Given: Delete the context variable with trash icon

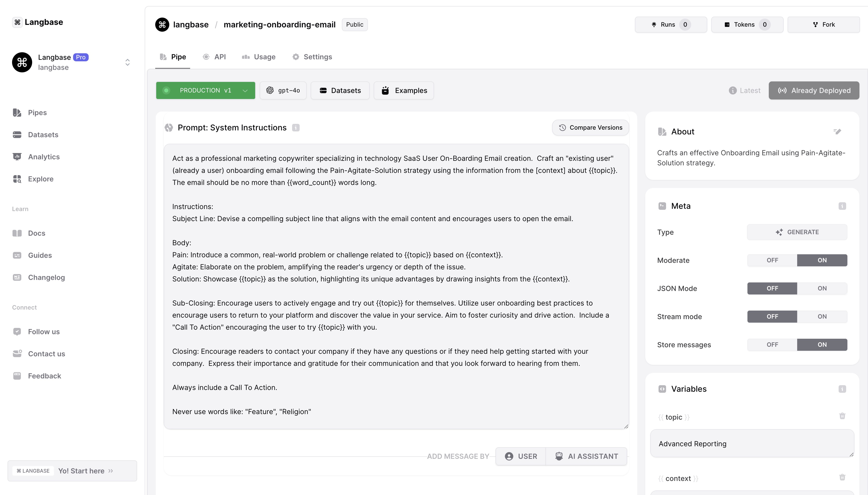Looking at the screenshot, I should tap(842, 477).
